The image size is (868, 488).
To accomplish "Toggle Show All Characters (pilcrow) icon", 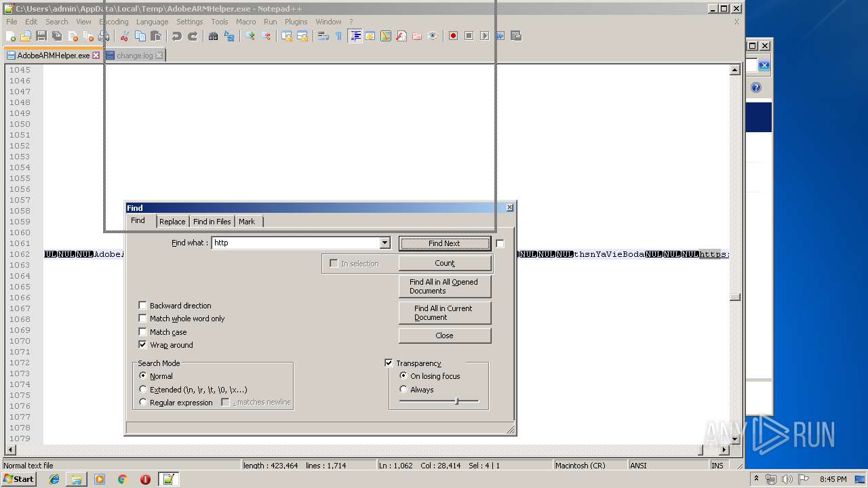I will [x=339, y=36].
